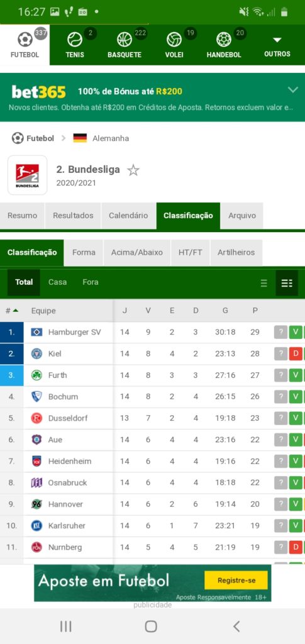The image size is (305, 644).
Task: Switch to the compact table view icon
Action: pyautogui.click(x=264, y=283)
